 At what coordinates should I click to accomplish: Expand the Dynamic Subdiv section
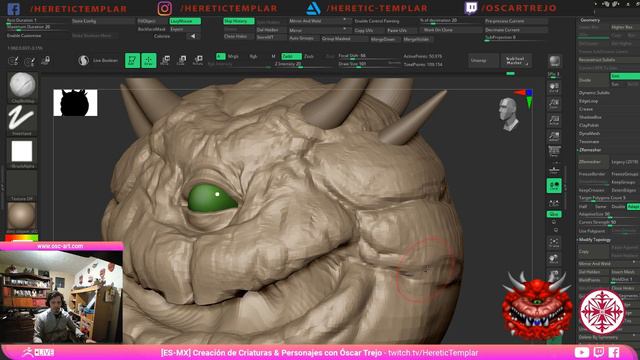pos(594,93)
